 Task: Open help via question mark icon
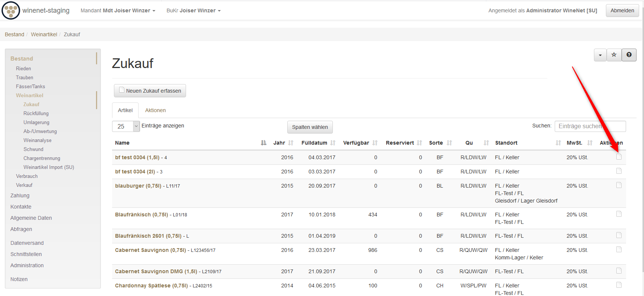(x=629, y=55)
